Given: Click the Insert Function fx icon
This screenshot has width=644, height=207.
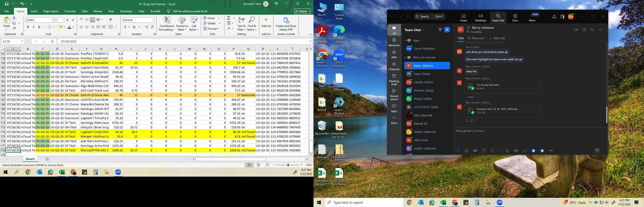Looking at the screenshot, I should 52,41.
